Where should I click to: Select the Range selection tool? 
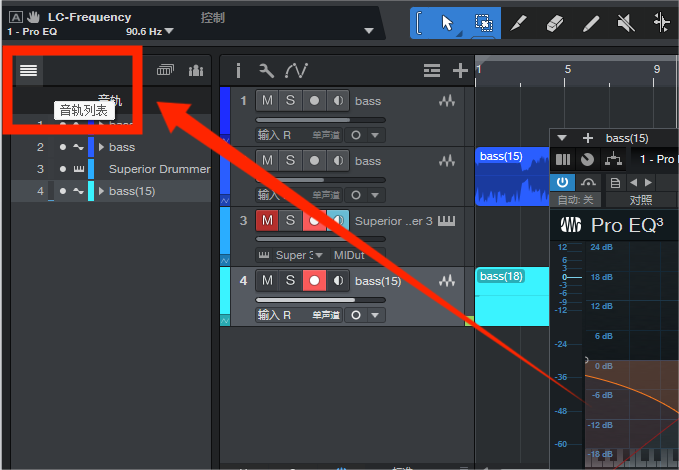pos(483,23)
